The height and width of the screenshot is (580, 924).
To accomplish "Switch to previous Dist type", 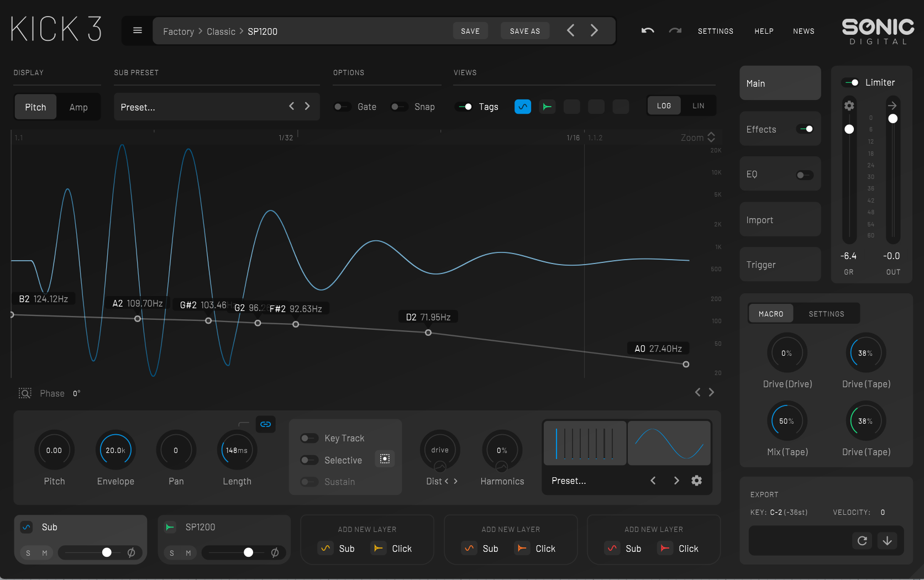I will (x=447, y=481).
